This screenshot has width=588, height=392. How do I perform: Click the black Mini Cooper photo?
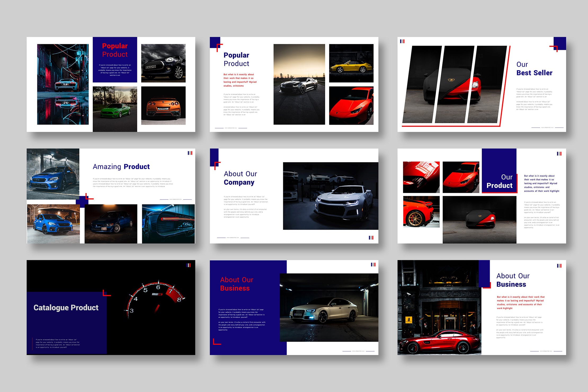(x=163, y=63)
